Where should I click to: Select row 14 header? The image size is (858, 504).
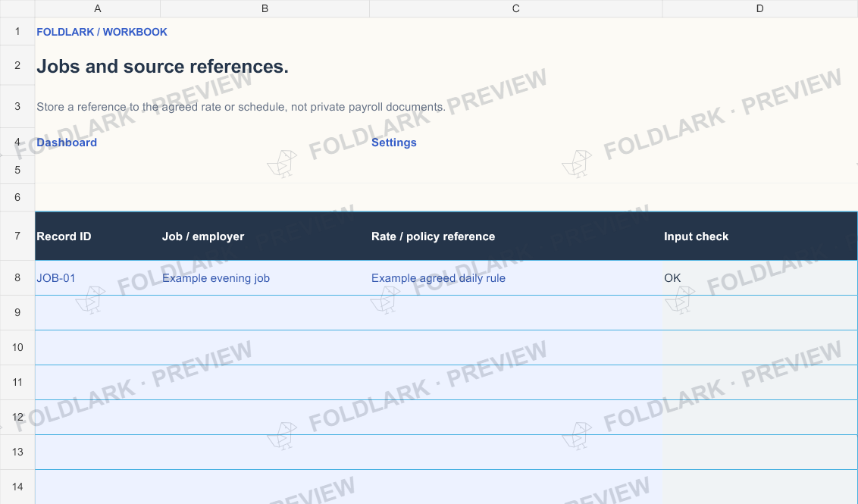pyautogui.click(x=17, y=487)
